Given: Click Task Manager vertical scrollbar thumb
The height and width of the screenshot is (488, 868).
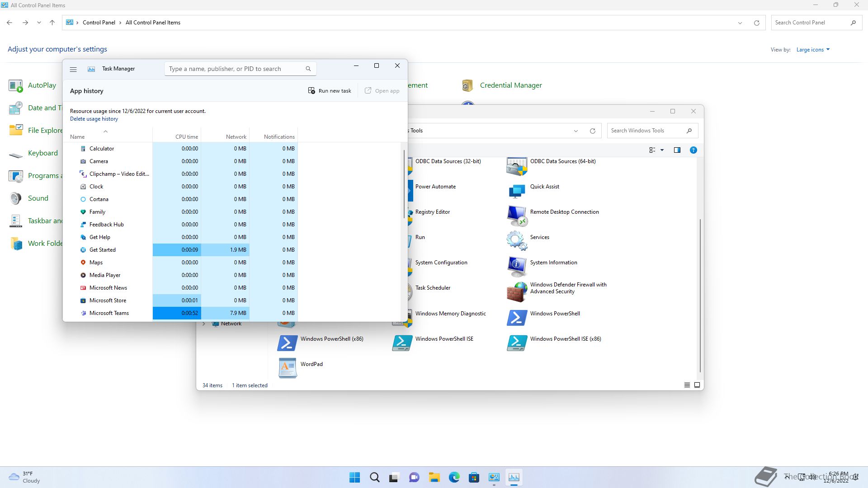Looking at the screenshot, I should [x=404, y=184].
